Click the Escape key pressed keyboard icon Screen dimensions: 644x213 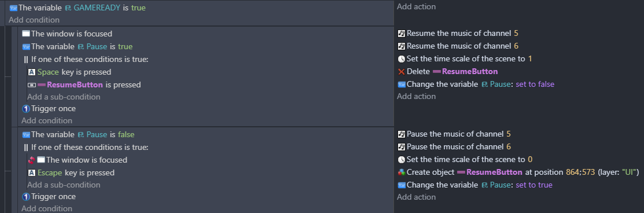coord(32,172)
